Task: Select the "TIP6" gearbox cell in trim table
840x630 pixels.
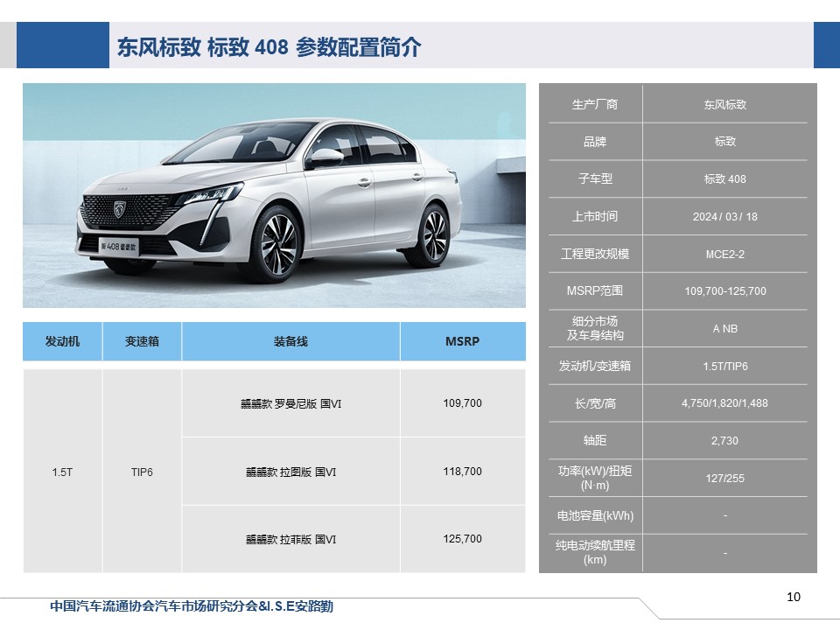Action: coord(142,472)
